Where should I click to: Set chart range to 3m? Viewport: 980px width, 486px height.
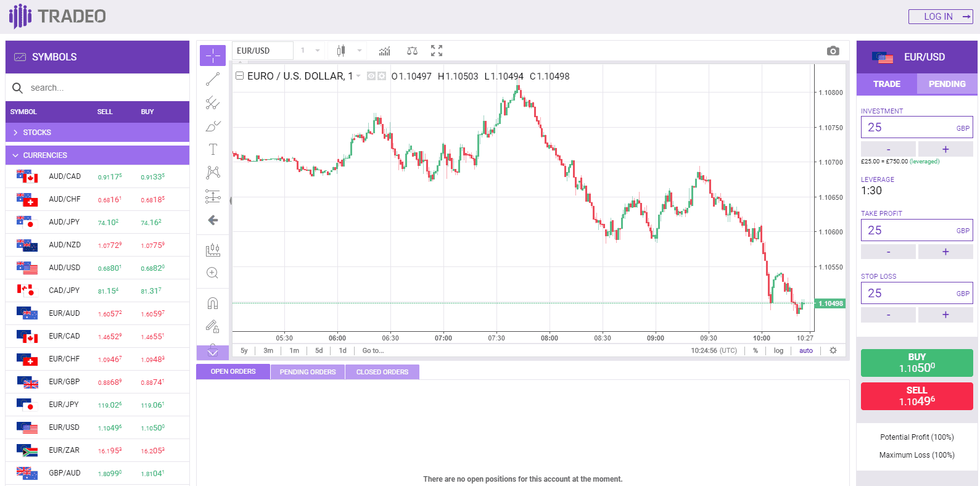coord(268,350)
